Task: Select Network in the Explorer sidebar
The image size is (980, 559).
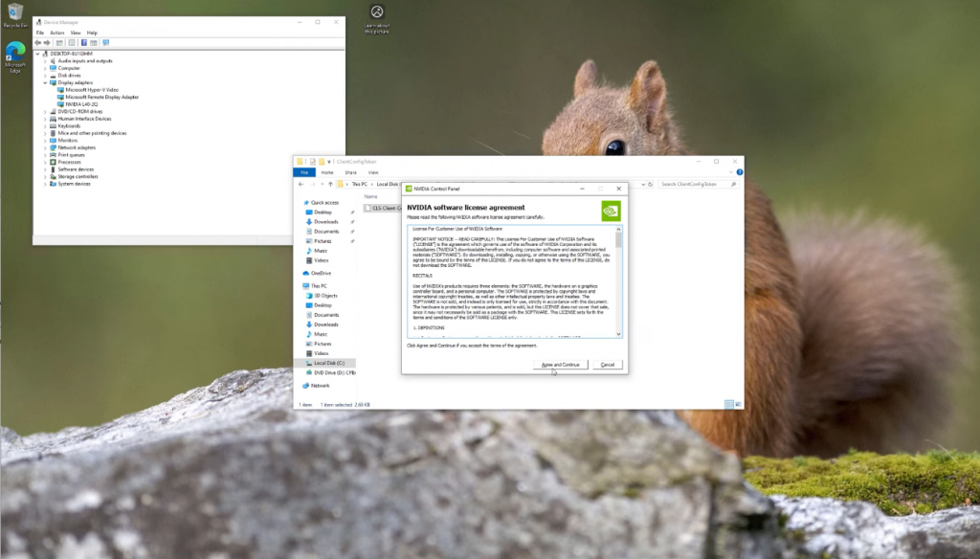Action: [319, 386]
